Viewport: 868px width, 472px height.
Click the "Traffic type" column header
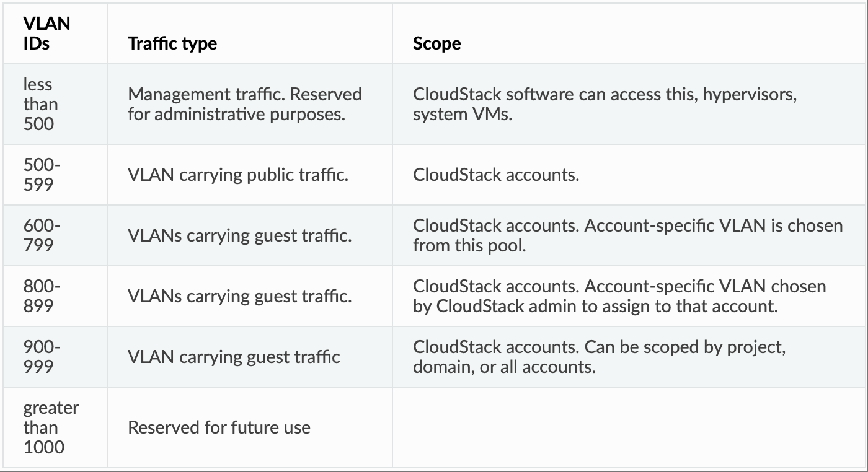click(x=172, y=43)
